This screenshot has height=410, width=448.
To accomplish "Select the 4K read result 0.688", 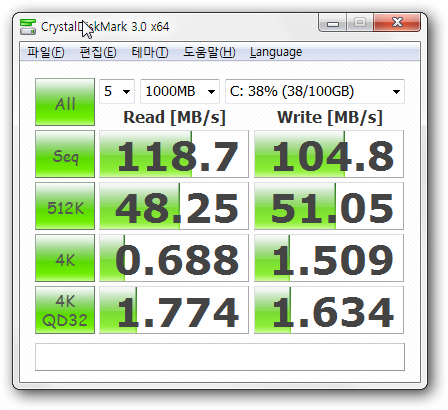I will click(174, 258).
